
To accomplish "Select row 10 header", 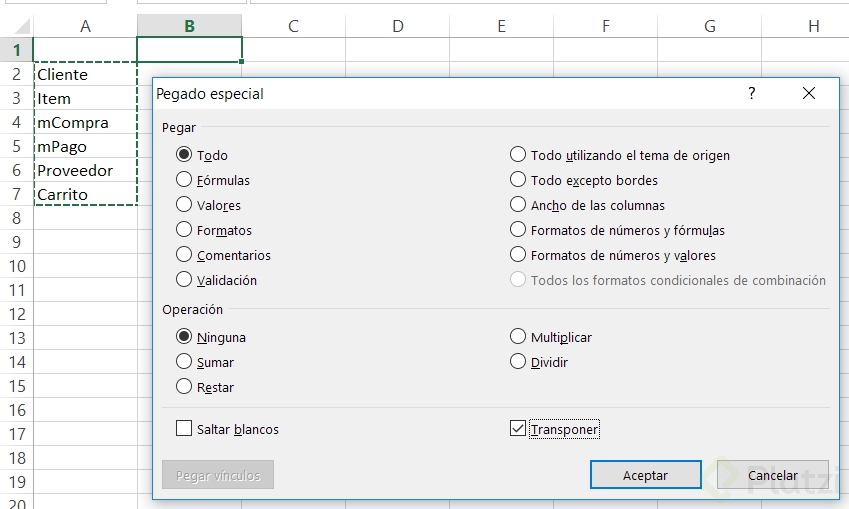I will tap(16, 266).
